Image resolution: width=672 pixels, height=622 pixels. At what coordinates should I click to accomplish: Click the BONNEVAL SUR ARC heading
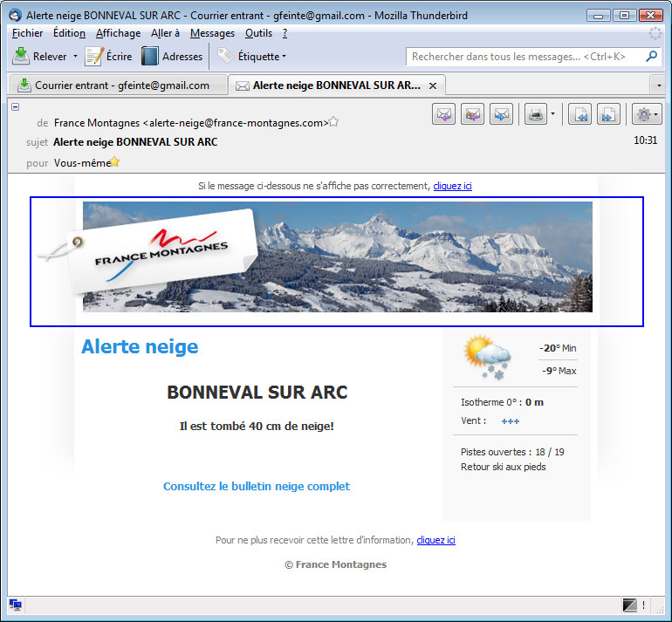coord(257,392)
